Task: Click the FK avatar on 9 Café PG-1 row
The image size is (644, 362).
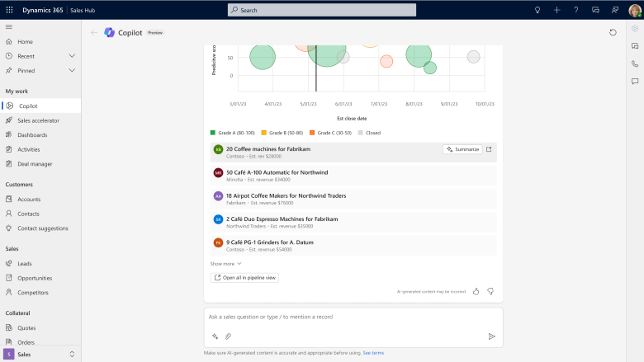Action: 218,242
